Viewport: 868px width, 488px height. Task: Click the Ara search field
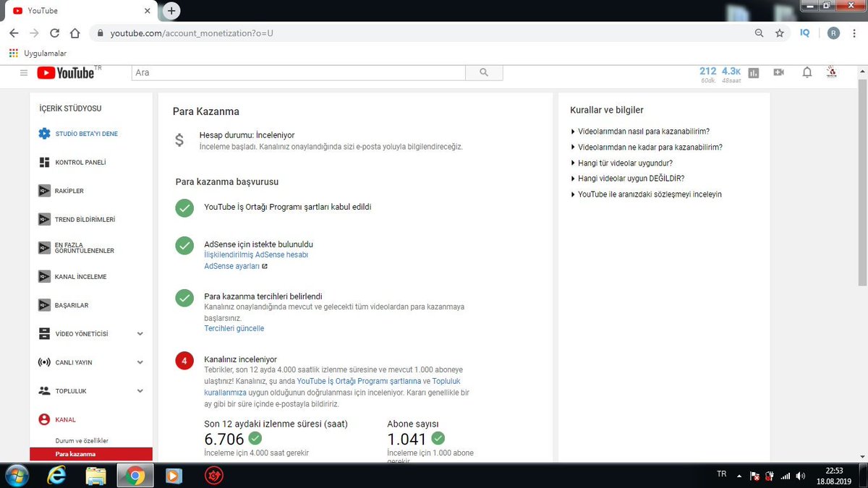pos(298,72)
